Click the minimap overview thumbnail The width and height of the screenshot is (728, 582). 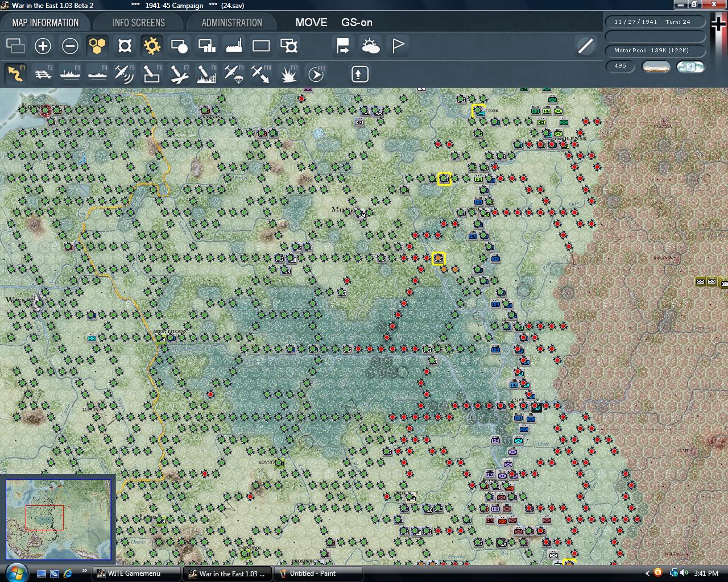click(x=59, y=519)
